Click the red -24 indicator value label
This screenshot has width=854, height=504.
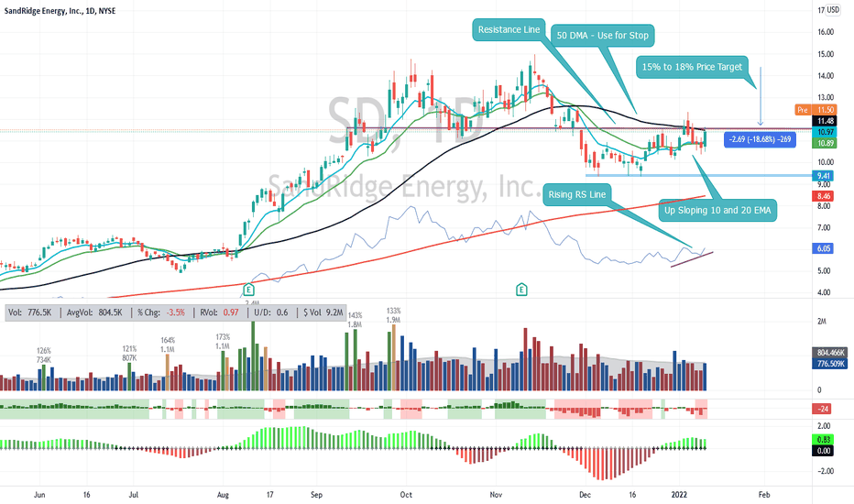(x=822, y=410)
